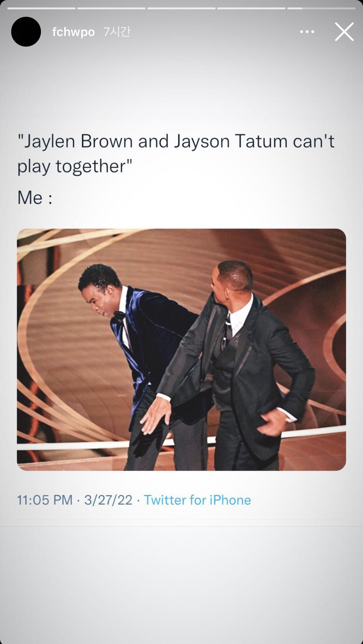
Task: Open the fchwpo profile avatar
Action: (26, 32)
